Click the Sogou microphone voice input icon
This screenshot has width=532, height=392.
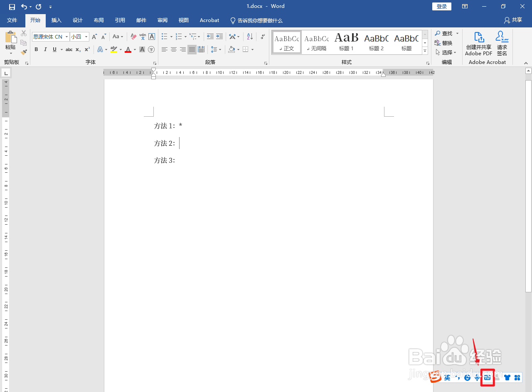(x=477, y=377)
